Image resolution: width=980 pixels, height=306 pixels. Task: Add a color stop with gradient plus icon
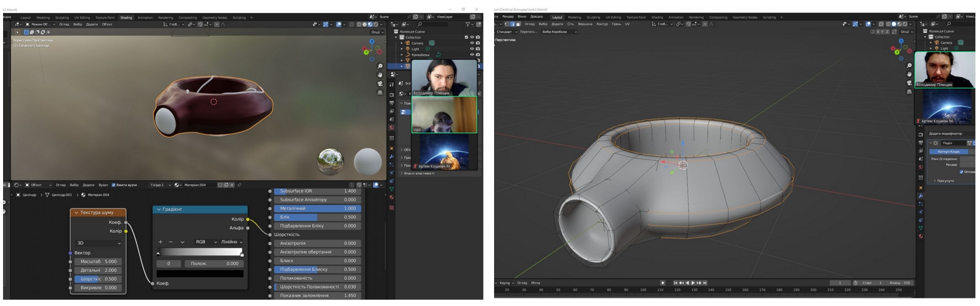(160, 242)
